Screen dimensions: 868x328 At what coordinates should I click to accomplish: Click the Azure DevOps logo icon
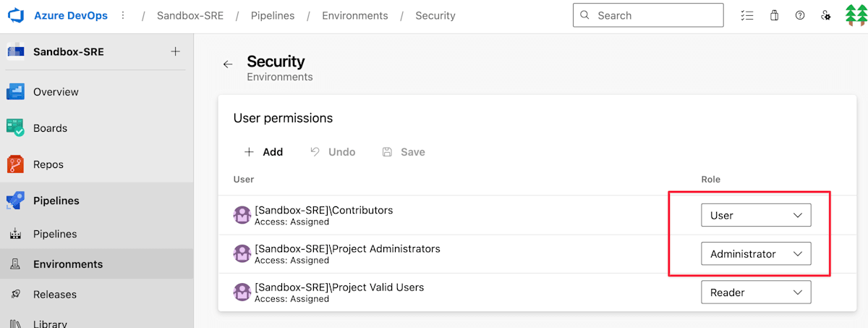pos(16,15)
